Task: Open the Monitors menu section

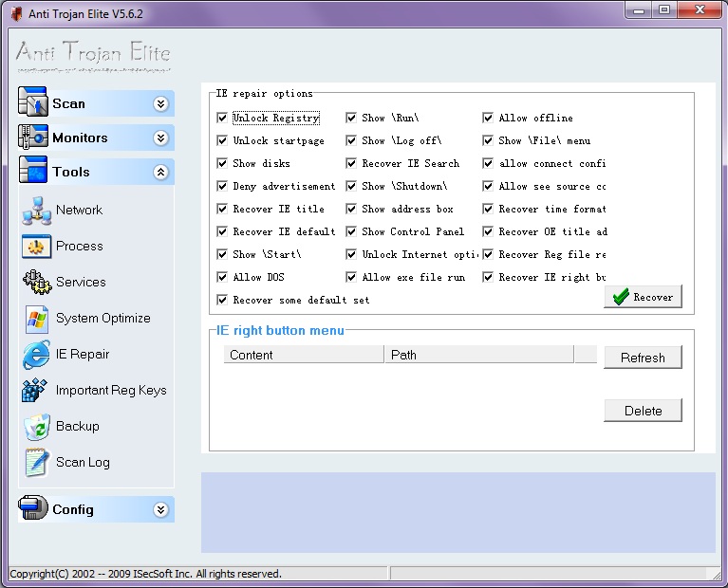Action: [x=96, y=138]
